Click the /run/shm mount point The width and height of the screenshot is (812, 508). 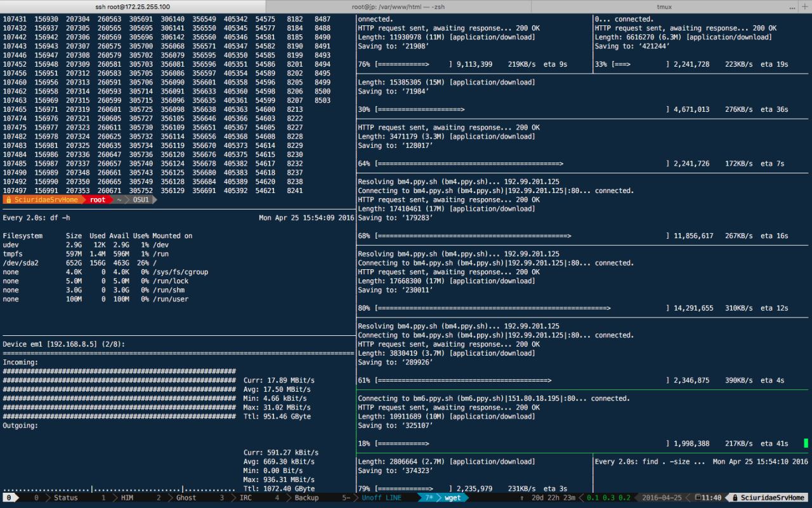coord(168,290)
